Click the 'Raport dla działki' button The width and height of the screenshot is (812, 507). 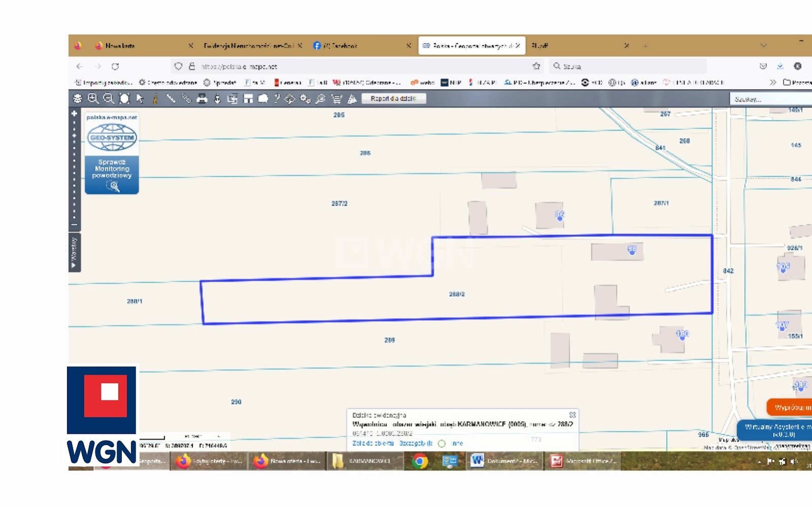[x=393, y=98]
